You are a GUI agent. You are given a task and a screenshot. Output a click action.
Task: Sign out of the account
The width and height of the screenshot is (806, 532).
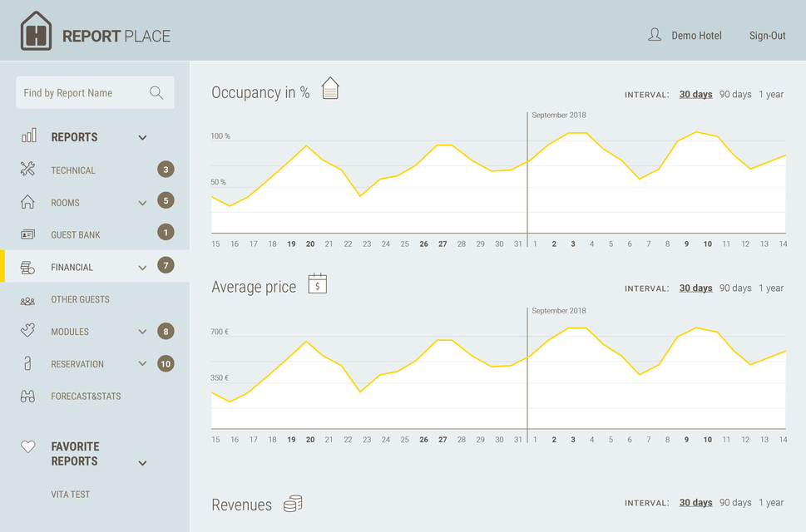pyautogui.click(x=767, y=36)
